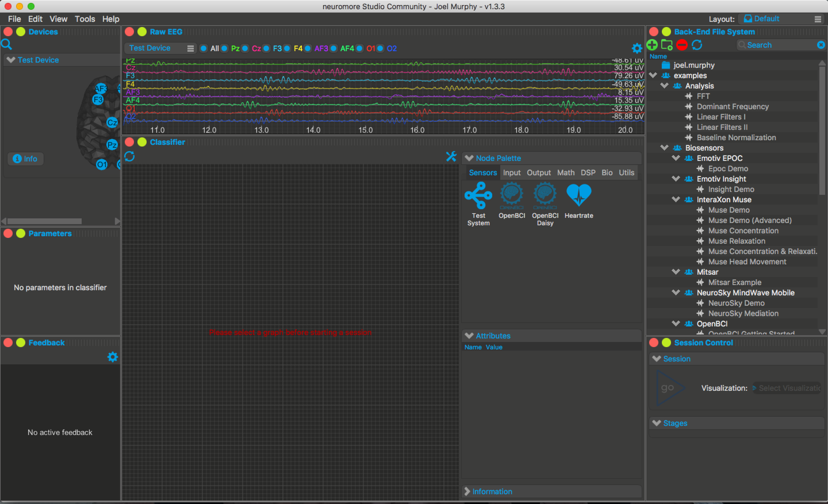Collapse the Biosensors tree folder
This screenshot has width=828, height=504.
coord(664,148)
